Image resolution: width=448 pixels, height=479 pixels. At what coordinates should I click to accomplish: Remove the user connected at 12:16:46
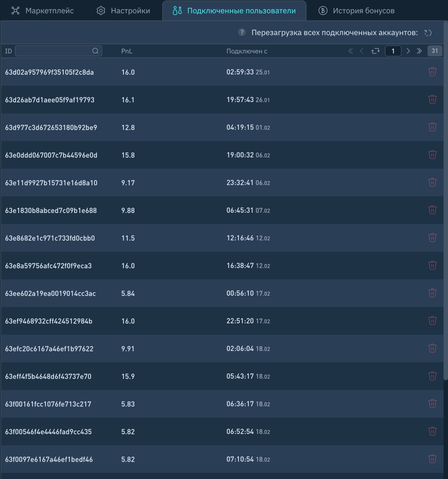432,238
